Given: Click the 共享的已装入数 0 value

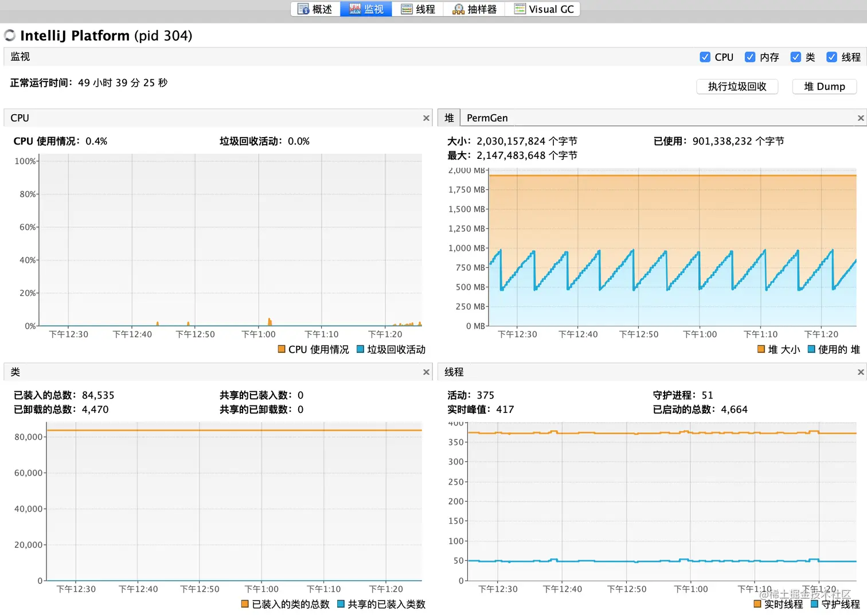Looking at the screenshot, I should coord(300,395).
